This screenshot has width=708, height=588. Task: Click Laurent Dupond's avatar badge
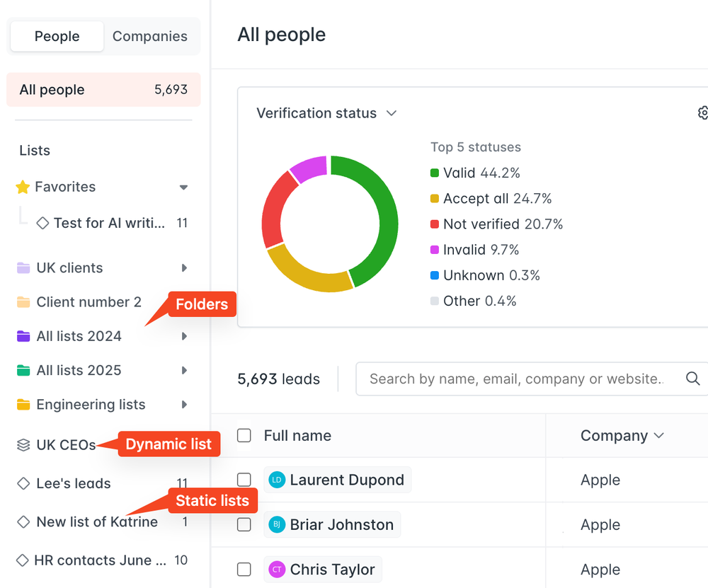[277, 480]
